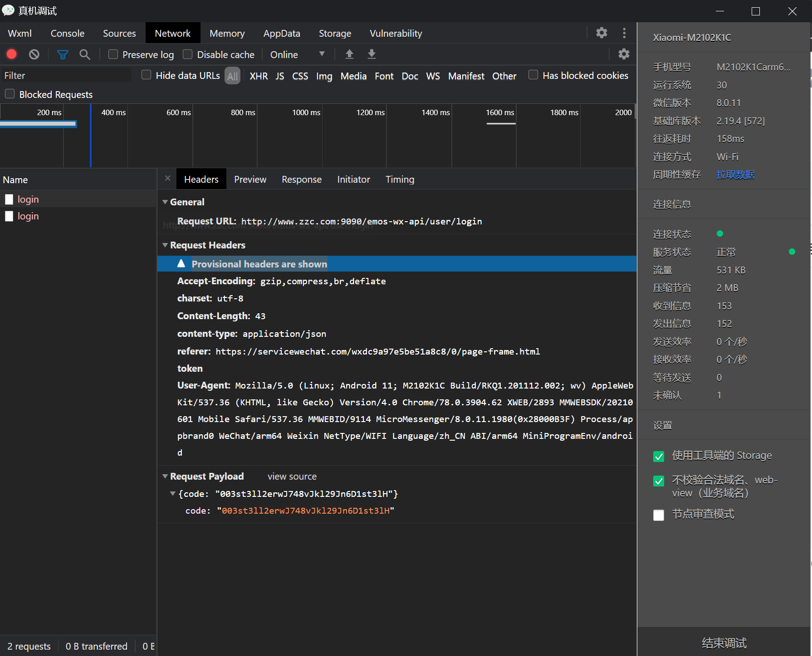Close the request details panel

tap(167, 179)
